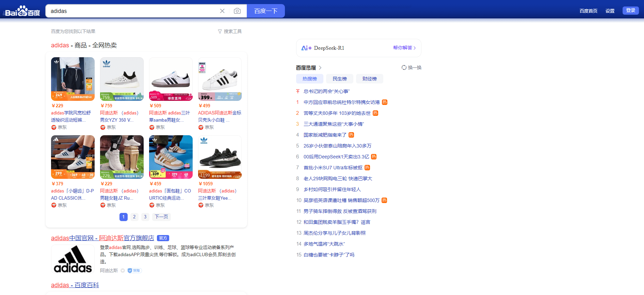Go to product page 3
The height and width of the screenshot is (295, 644).
pos(145,217)
